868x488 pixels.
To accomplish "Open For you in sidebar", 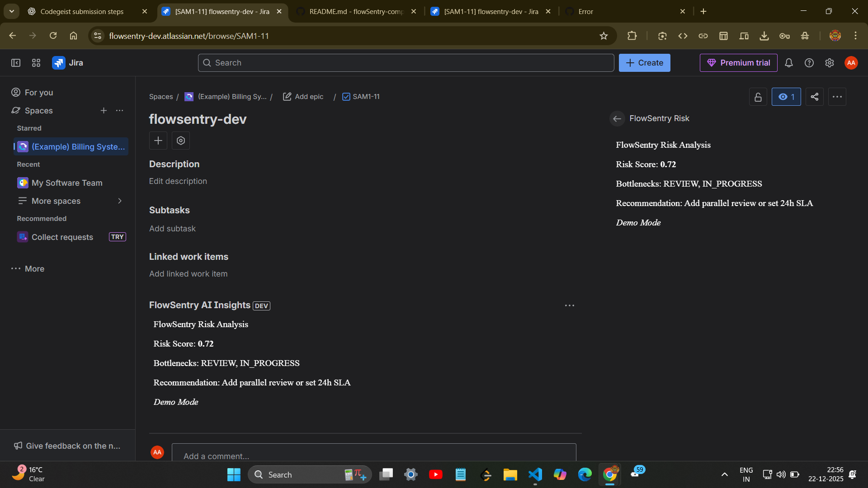I will (39, 92).
